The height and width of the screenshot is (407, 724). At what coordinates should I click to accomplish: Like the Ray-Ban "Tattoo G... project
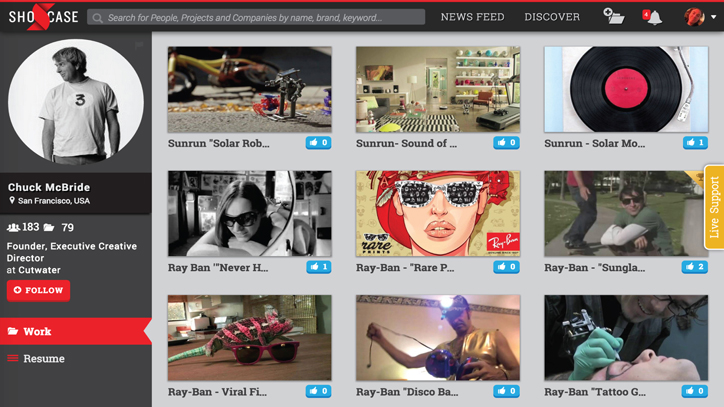(x=695, y=391)
